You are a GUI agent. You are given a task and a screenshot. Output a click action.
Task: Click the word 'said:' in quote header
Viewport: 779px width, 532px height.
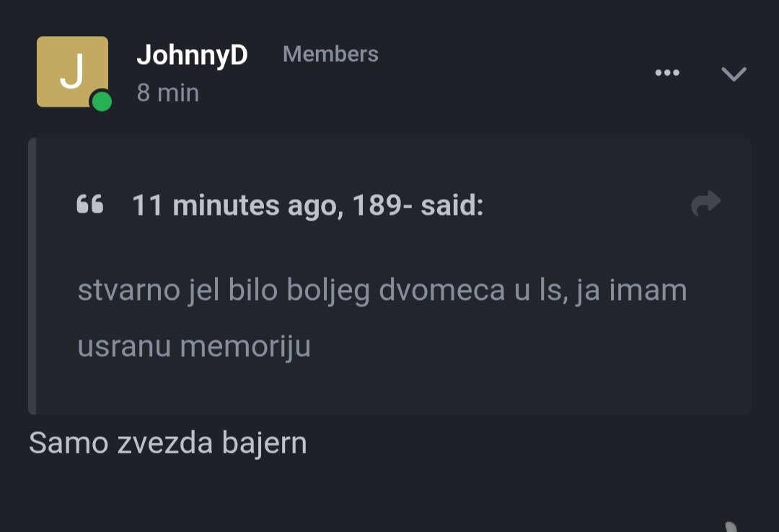(x=452, y=205)
